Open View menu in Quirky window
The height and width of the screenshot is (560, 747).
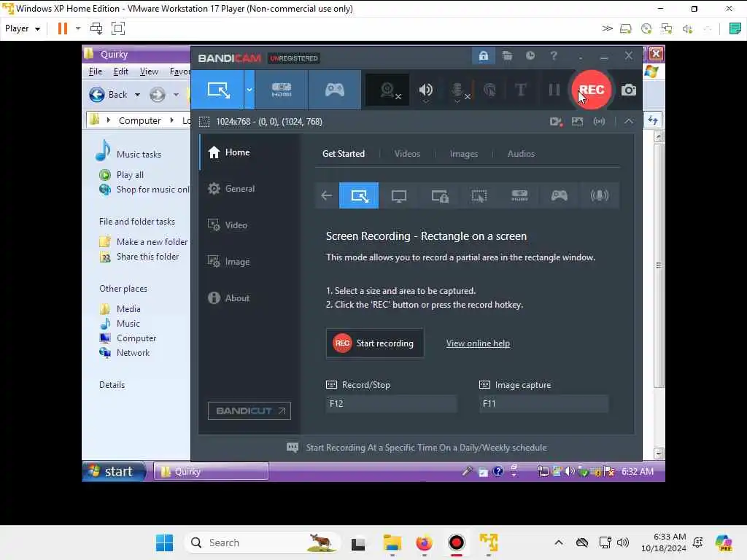pos(149,71)
